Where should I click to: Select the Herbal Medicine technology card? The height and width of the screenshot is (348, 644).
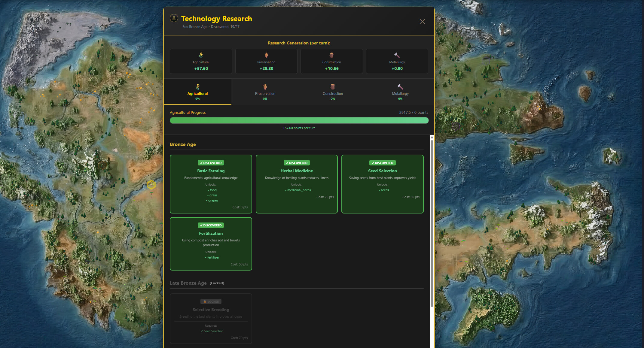click(297, 184)
